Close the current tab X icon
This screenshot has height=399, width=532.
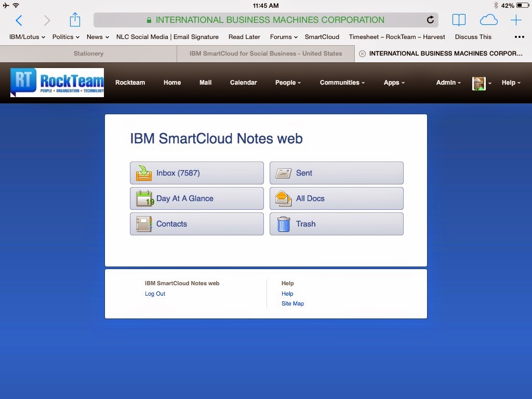362,54
